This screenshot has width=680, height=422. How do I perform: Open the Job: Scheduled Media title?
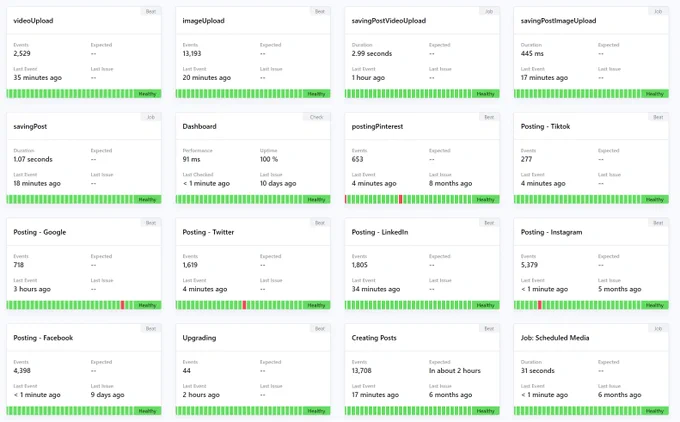[555, 338]
